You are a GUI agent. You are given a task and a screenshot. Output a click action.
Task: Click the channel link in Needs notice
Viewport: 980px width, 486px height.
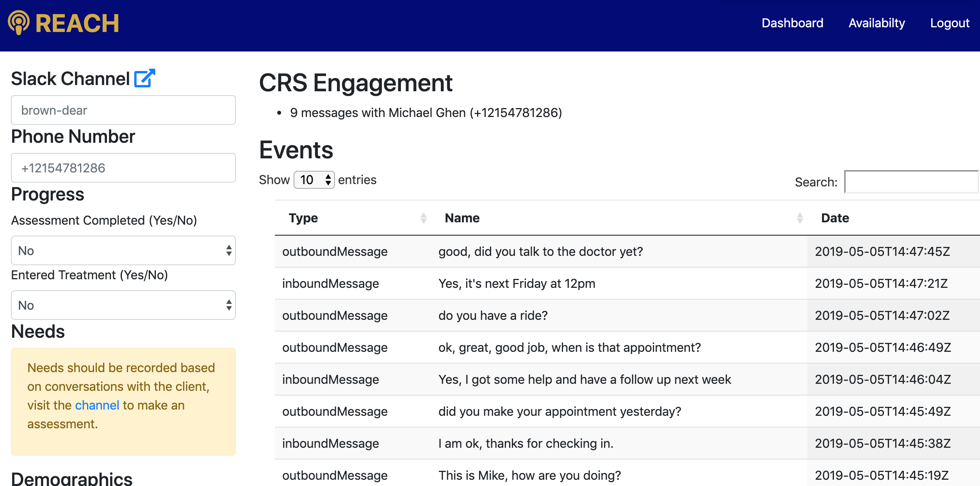pos(97,405)
